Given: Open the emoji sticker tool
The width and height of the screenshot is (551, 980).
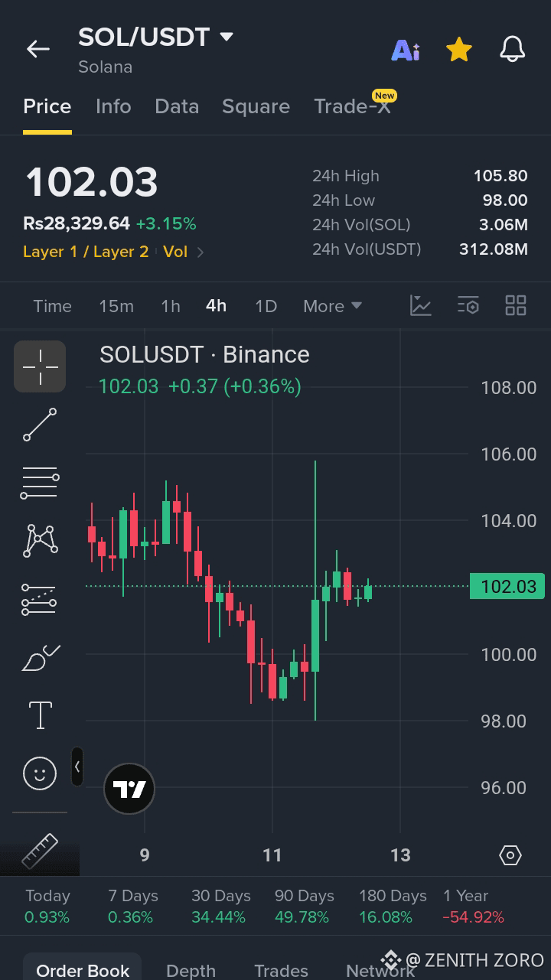Looking at the screenshot, I should point(40,773).
